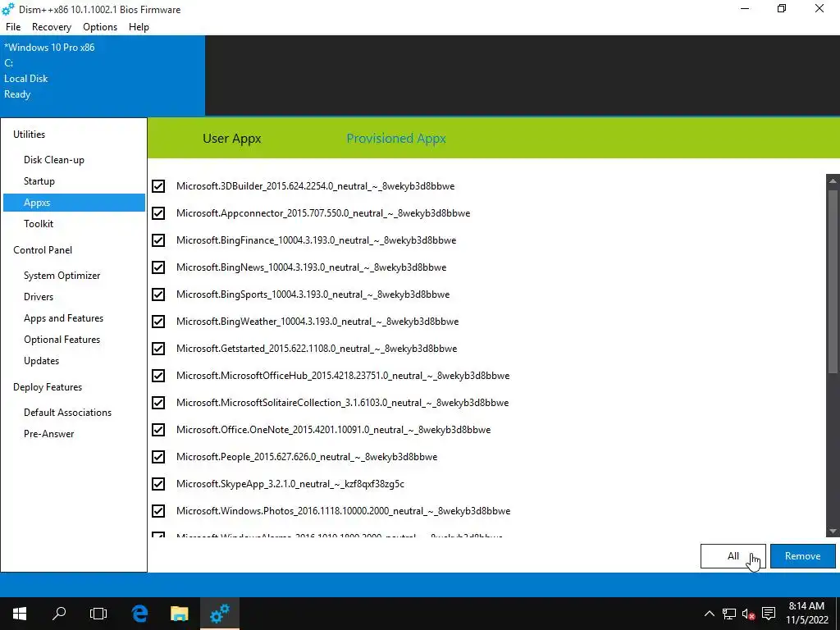Screen dimensions: 840x630
Task: Click the Utilities section heading
Action: 29,135
